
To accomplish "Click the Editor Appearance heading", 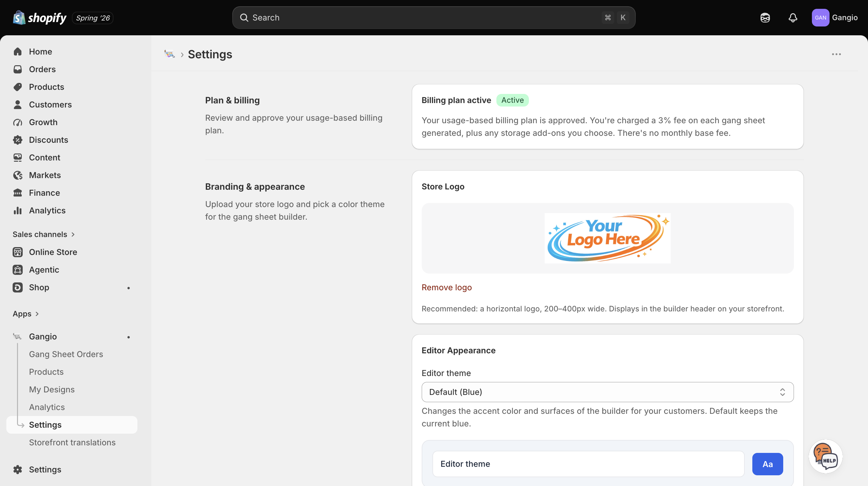I will tap(458, 350).
